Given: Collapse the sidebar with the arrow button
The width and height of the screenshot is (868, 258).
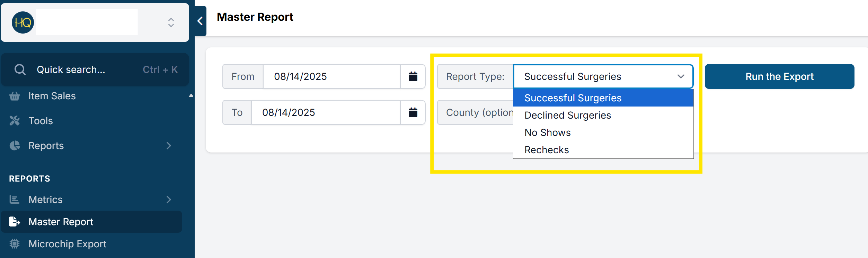Looking at the screenshot, I should tap(200, 21).
